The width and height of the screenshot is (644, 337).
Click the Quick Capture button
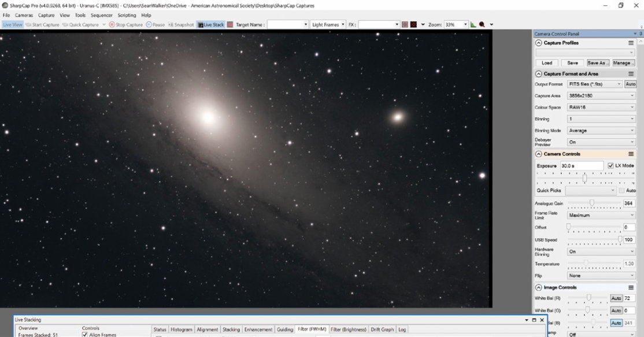pyautogui.click(x=80, y=25)
